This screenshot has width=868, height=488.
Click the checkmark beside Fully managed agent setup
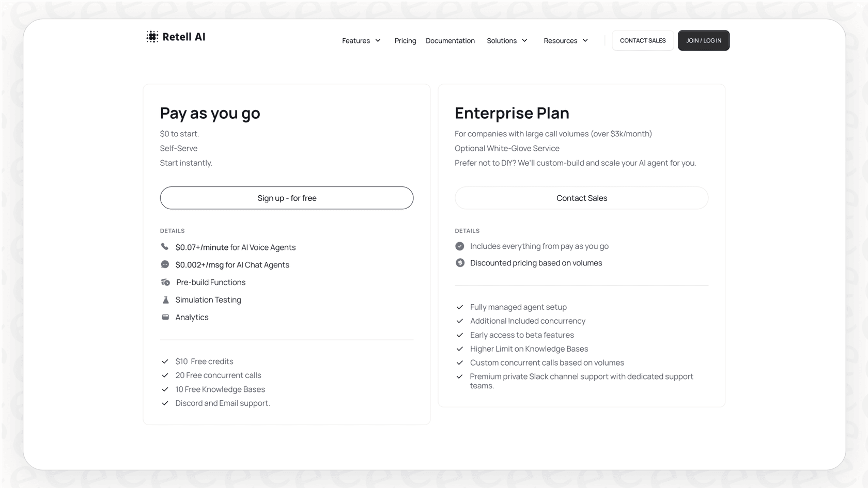pos(460,307)
